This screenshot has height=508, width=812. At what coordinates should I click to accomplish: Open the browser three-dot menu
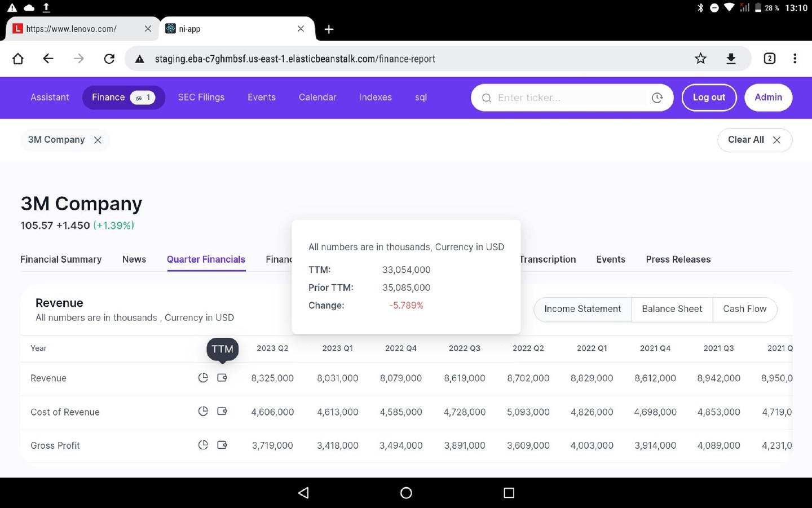pyautogui.click(x=795, y=59)
